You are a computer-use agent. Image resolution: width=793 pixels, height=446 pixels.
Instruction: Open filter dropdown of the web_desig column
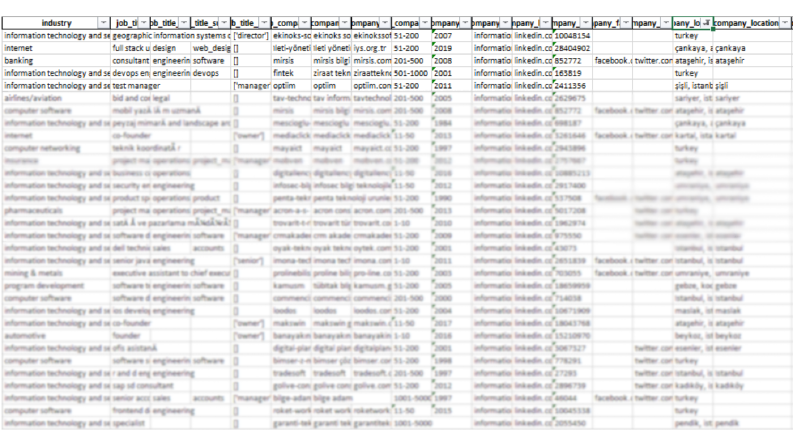224,23
